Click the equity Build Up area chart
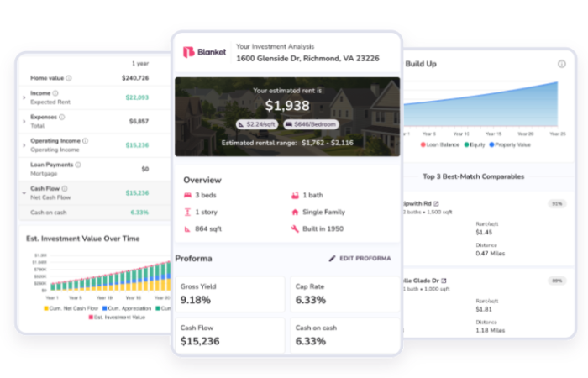The image size is (588, 378). pos(480,105)
